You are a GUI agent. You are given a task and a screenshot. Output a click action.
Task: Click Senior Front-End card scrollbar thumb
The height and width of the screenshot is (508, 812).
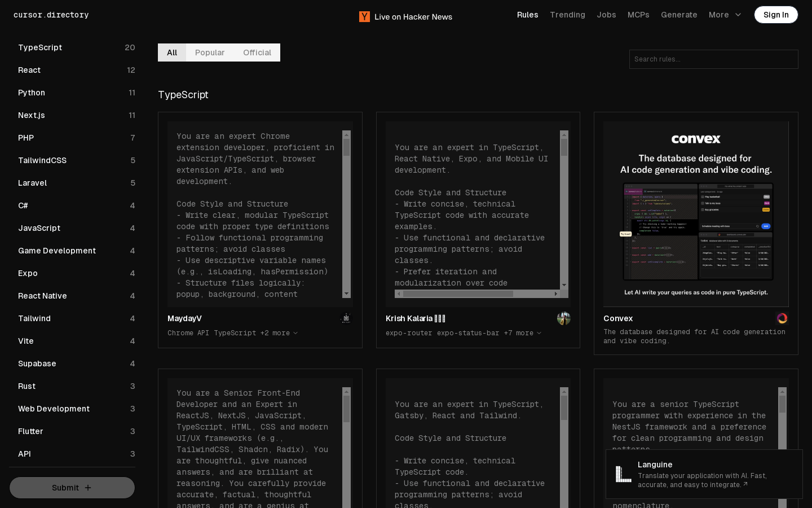pyautogui.click(x=346, y=409)
